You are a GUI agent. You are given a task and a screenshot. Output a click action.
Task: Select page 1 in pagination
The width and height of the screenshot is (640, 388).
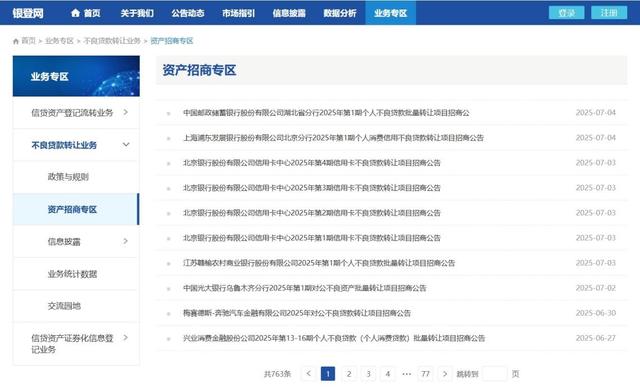(328, 374)
